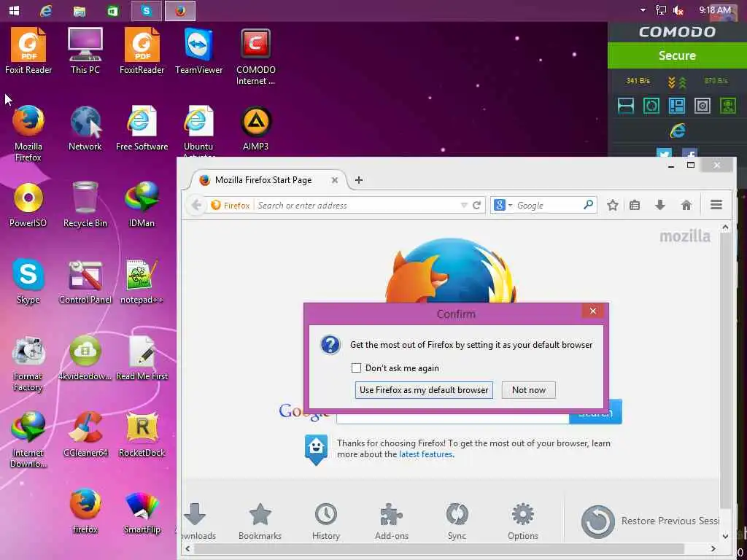Open CCleaner64 desktop icon
Image resolution: width=747 pixels, height=560 pixels.
tap(85, 435)
